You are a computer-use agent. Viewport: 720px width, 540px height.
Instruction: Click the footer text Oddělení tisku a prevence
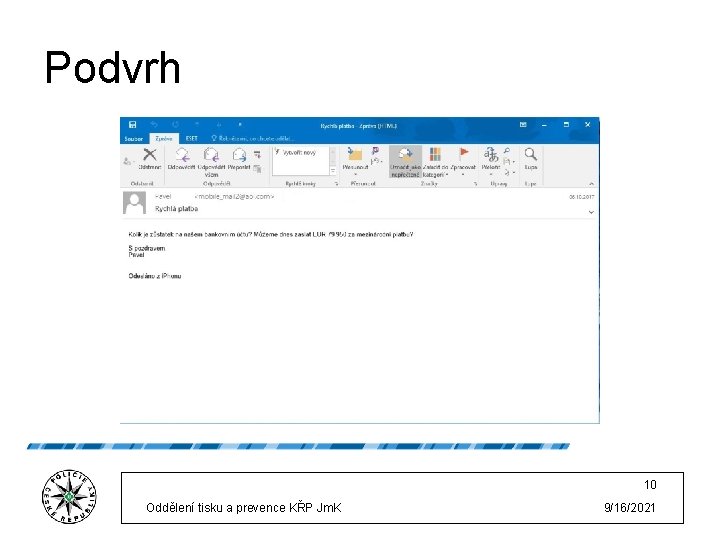pos(244,508)
